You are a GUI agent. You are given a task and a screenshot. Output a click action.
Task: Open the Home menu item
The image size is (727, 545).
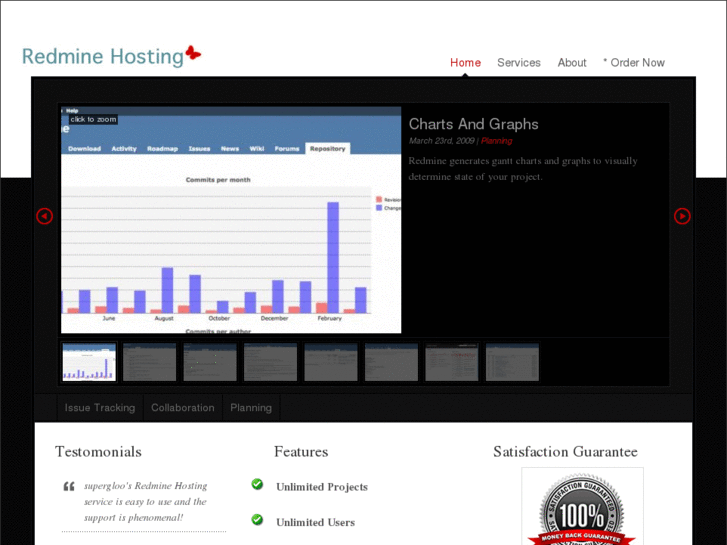click(x=465, y=63)
